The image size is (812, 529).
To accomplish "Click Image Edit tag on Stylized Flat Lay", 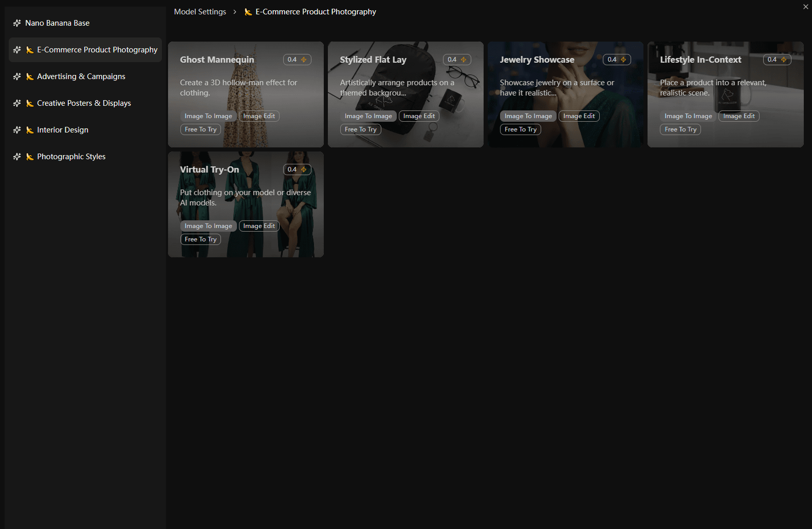I will click(x=419, y=116).
